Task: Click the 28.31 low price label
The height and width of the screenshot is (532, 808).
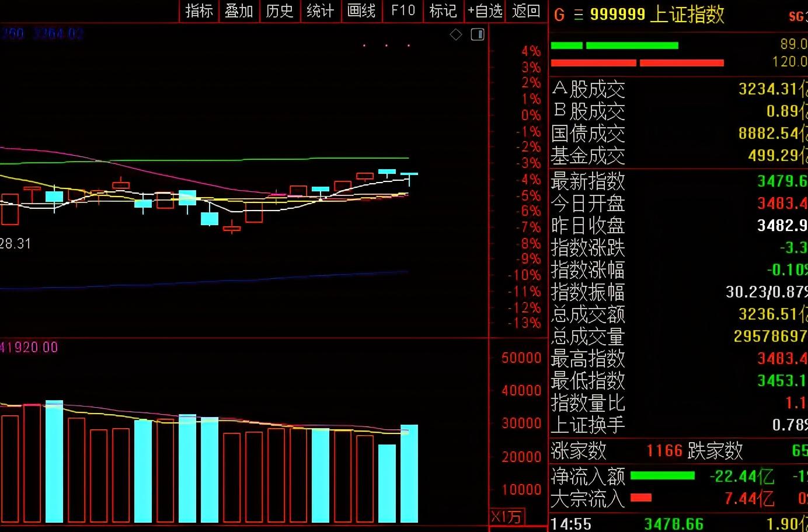Action: pos(15,244)
